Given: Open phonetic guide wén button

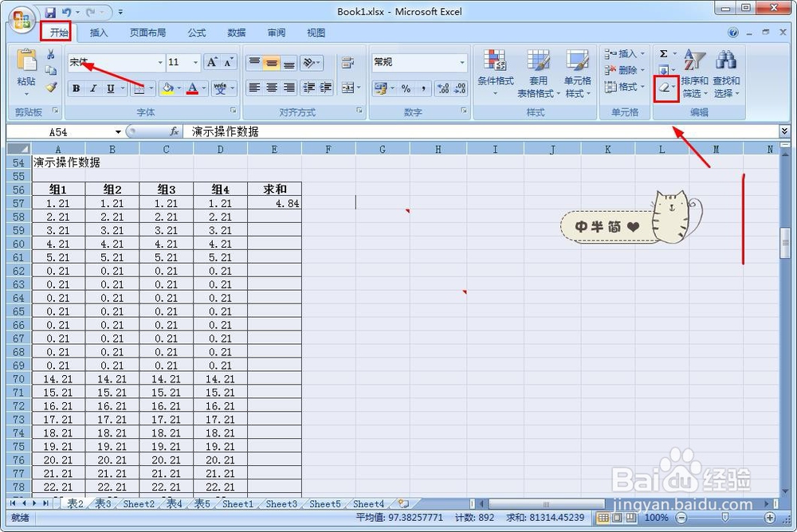Looking at the screenshot, I should click(x=220, y=88).
